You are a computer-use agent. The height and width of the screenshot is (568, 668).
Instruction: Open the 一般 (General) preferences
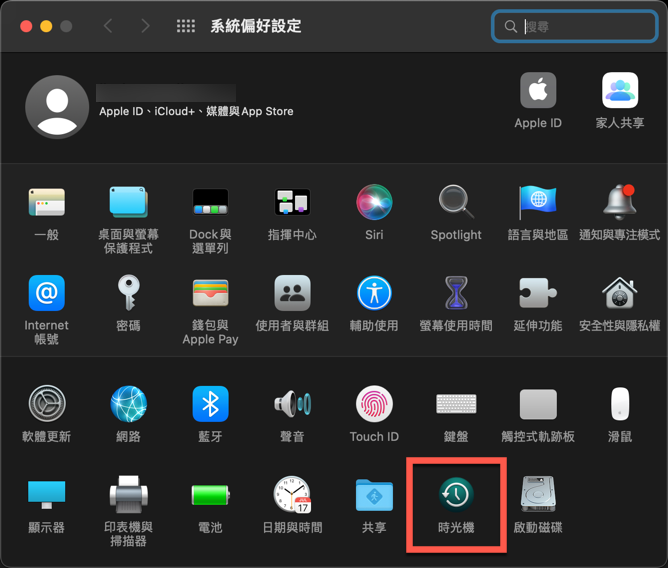coord(46,202)
